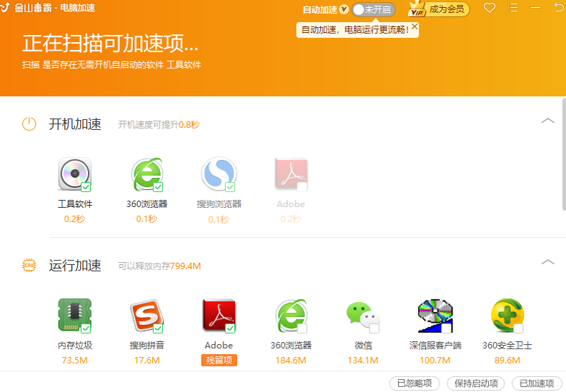Open the 已忽略项 list

point(414,383)
